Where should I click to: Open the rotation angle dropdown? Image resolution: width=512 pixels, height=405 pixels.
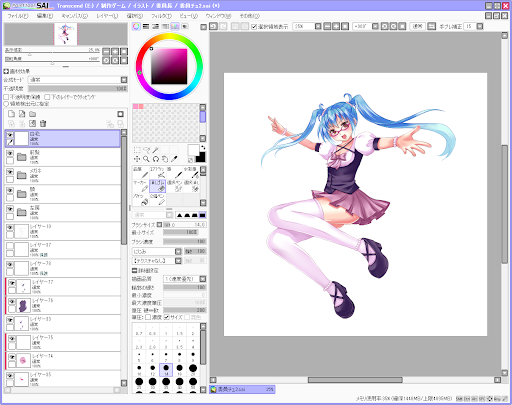[x=375, y=26]
